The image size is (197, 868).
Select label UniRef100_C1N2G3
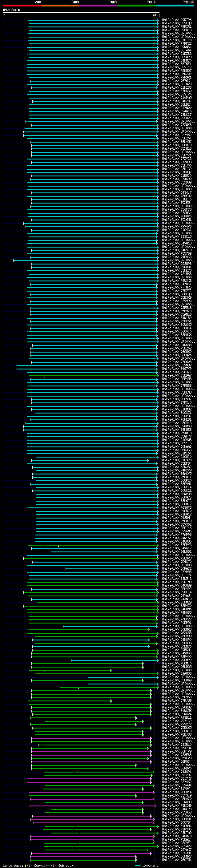click(x=177, y=88)
